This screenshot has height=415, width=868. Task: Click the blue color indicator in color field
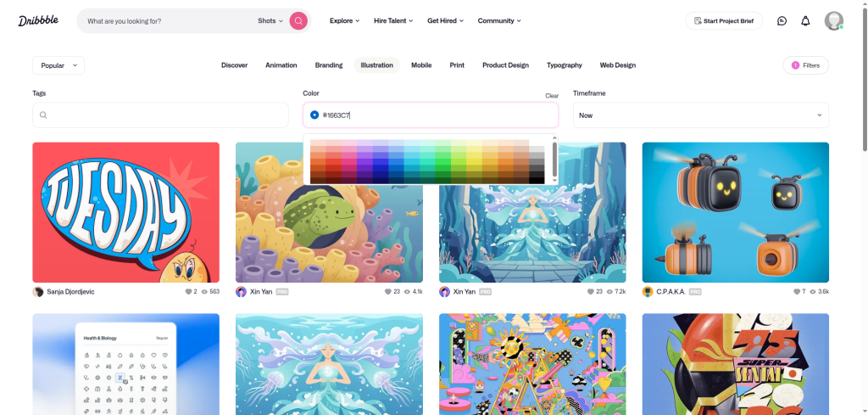(314, 115)
